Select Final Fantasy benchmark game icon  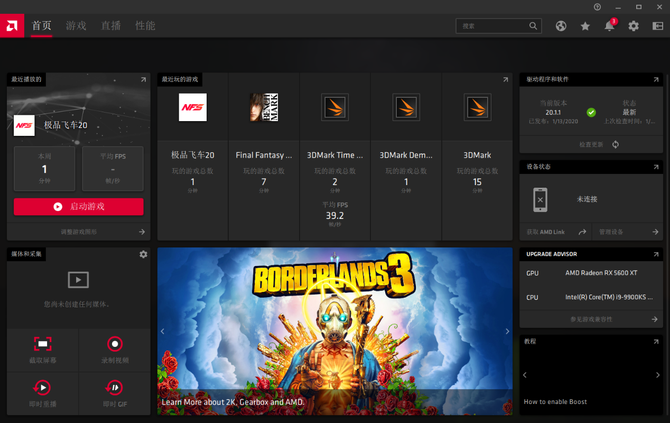[264, 107]
